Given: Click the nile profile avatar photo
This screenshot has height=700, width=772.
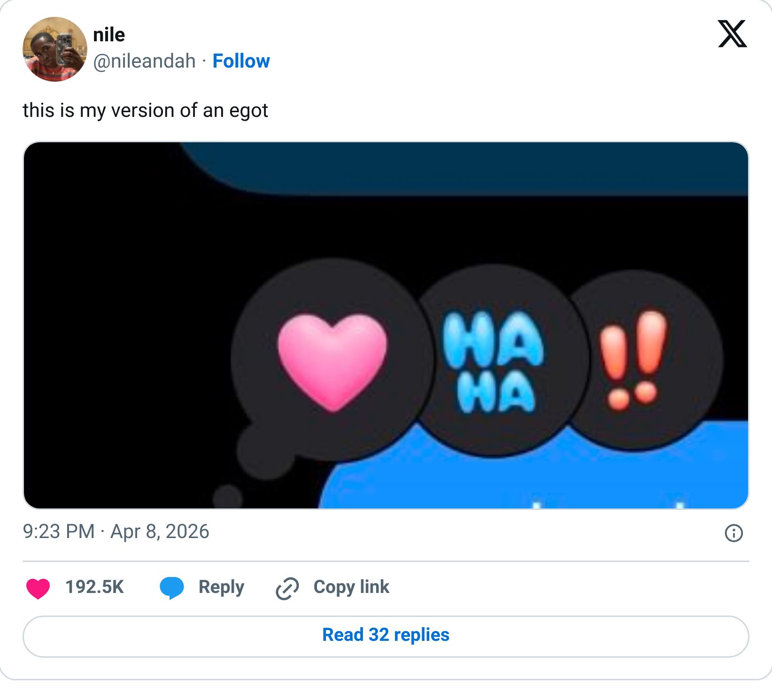Looking at the screenshot, I should coord(54,49).
